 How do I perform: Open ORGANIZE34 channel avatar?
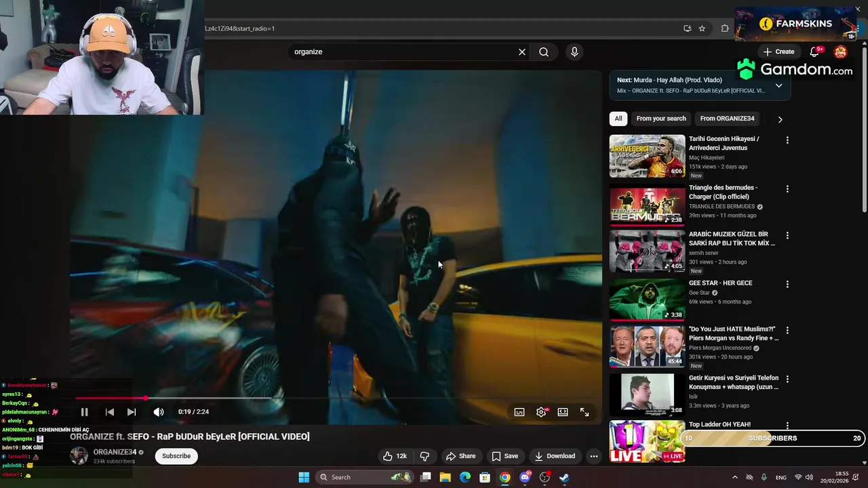point(79,456)
